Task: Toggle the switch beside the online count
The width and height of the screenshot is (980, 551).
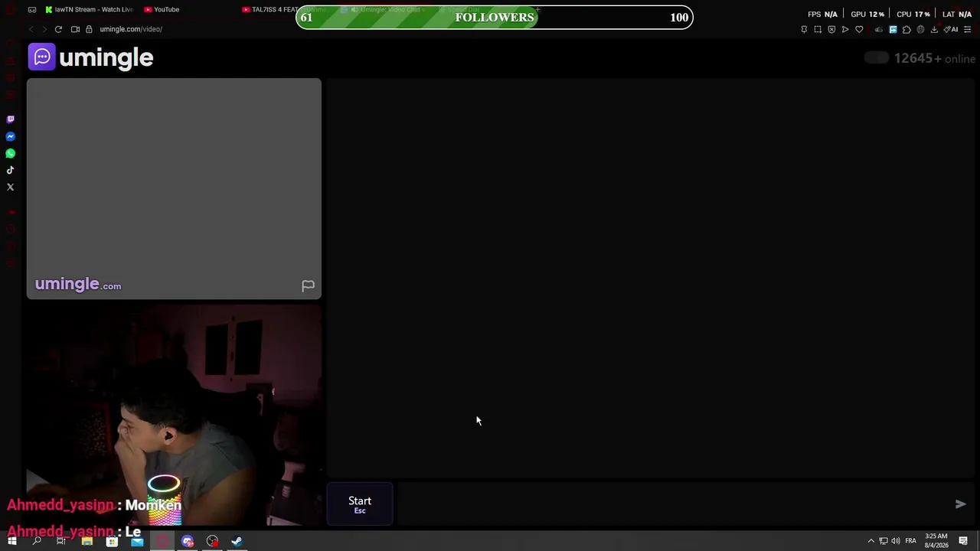Action: tap(877, 58)
